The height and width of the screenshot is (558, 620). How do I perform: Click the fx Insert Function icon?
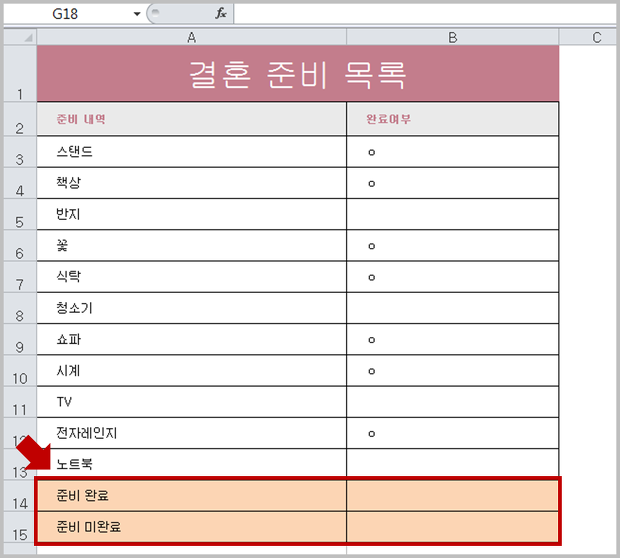pyautogui.click(x=221, y=13)
